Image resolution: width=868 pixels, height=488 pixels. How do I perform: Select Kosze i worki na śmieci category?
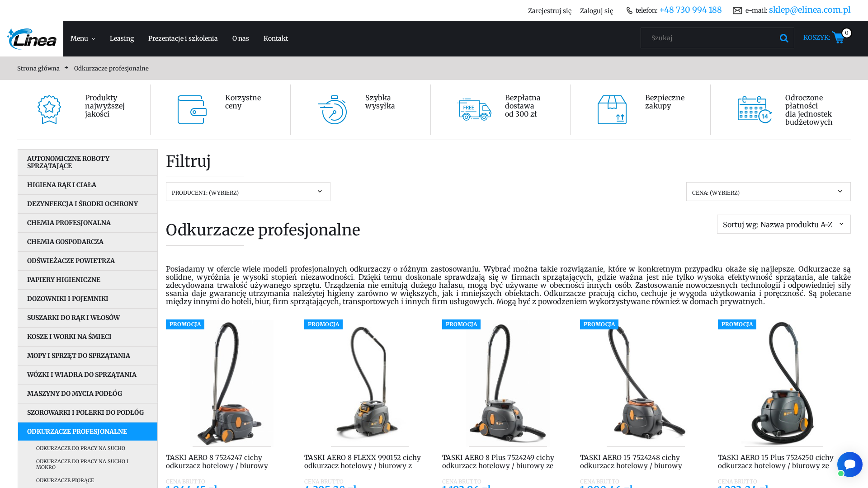click(x=88, y=337)
